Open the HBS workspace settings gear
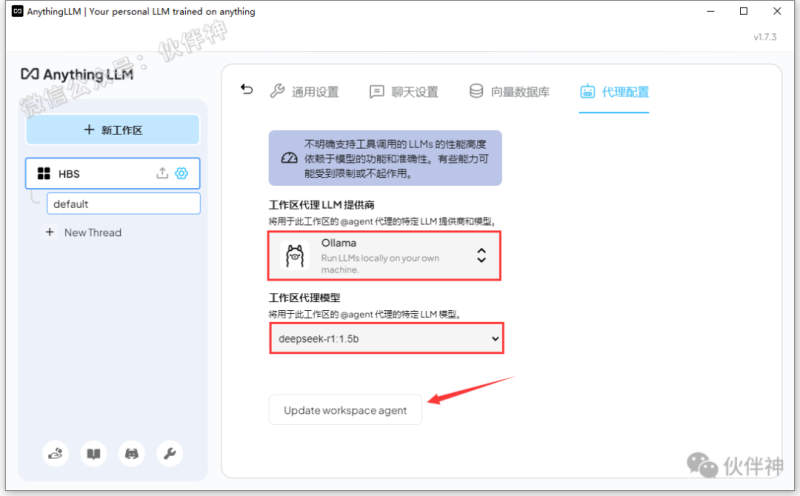 click(181, 173)
